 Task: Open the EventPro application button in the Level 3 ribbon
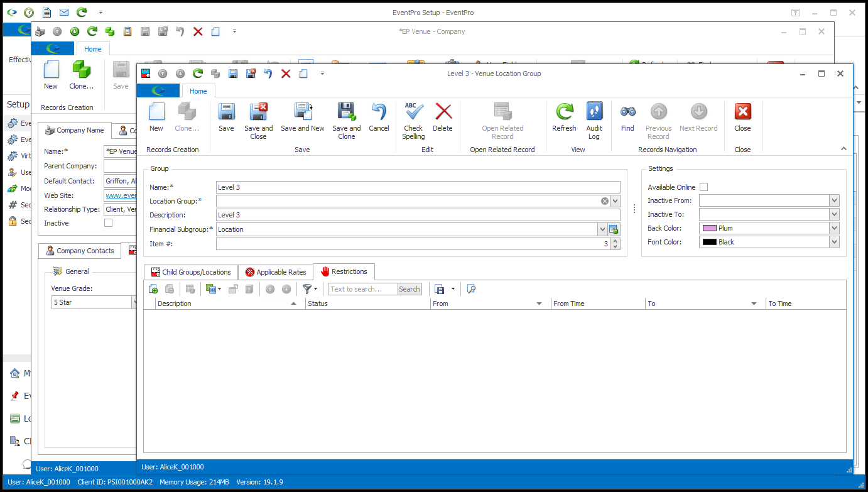(x=158, y=90)
